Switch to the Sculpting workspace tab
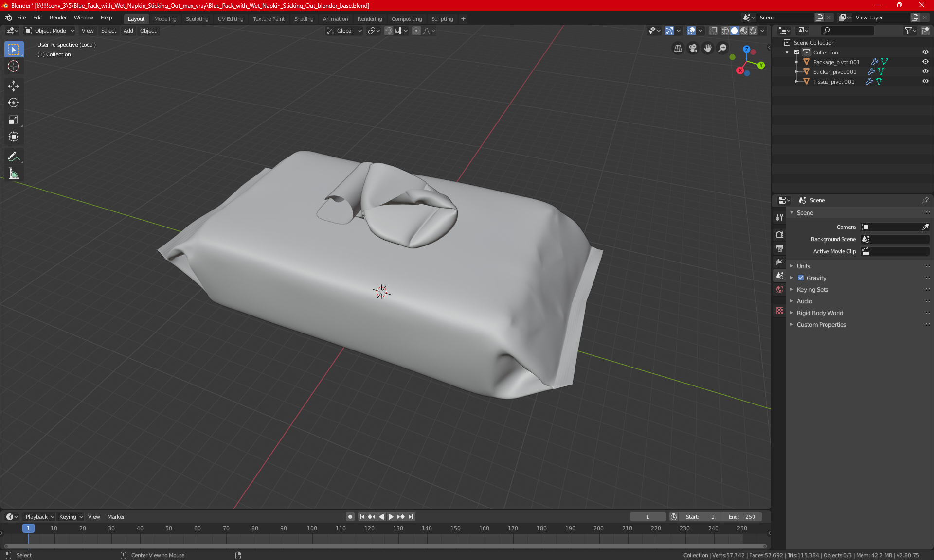934x560 pixels. pyautogui.click(x=197, y=19)
